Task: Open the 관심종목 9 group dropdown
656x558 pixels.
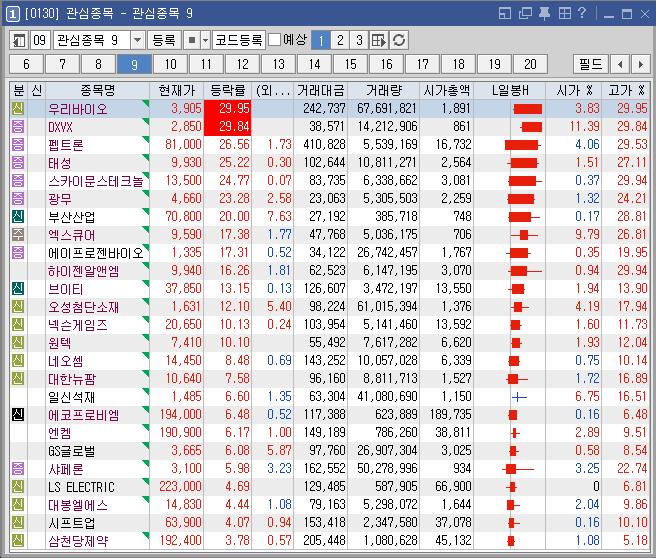Action: point(137,41)
